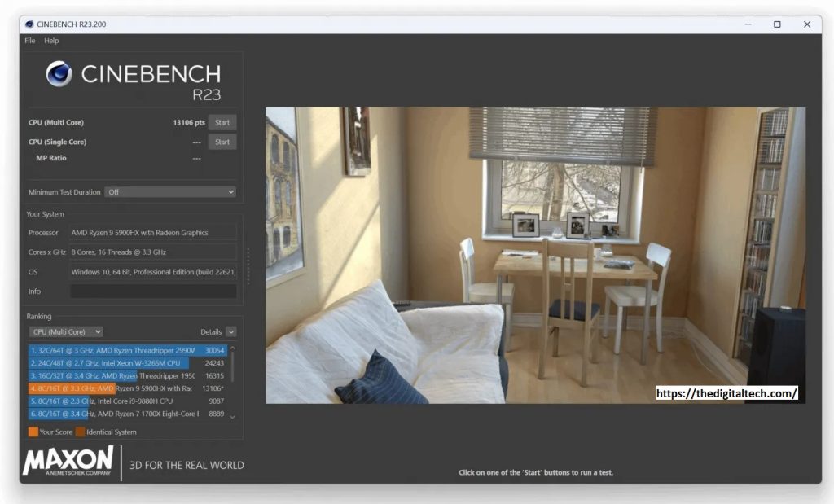
Task: Open the File menu
Action: coord(30,41)
